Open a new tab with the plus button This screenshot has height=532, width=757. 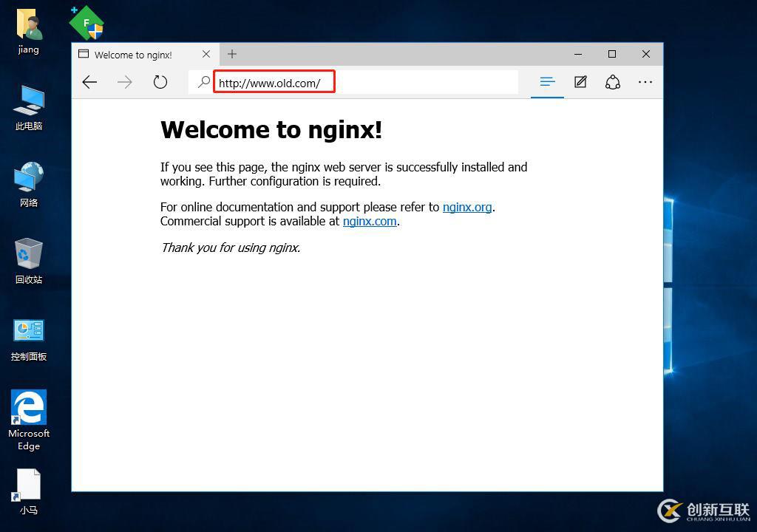tap(232, 54)
